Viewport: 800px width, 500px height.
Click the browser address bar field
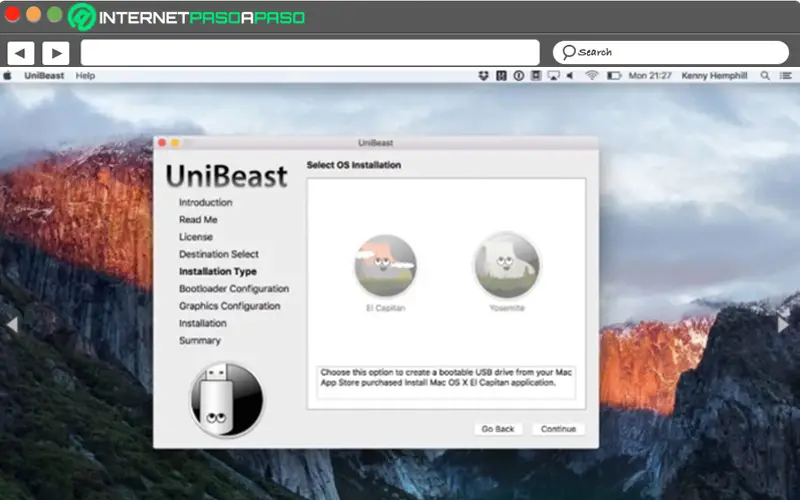[x=310, y=53]
